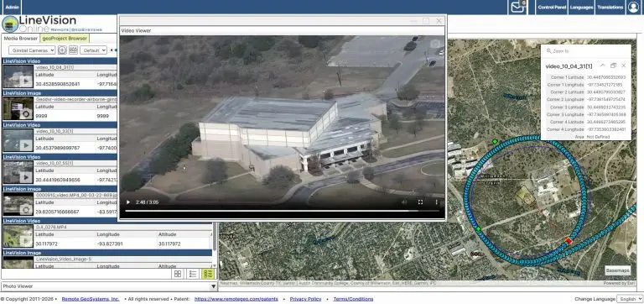Open the mail inbox icon in header
Screen dimensions: 644x304
[517, 7]
